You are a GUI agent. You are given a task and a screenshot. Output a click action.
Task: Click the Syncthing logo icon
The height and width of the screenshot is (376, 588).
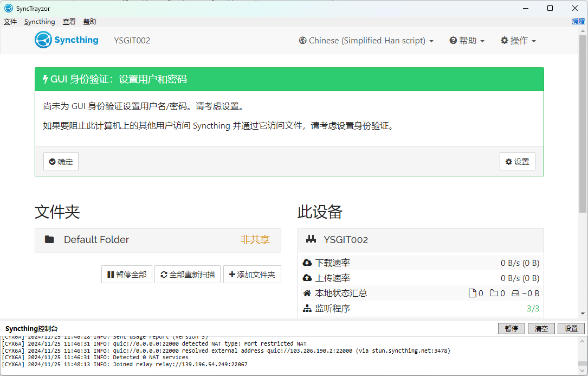click(43, 40)
